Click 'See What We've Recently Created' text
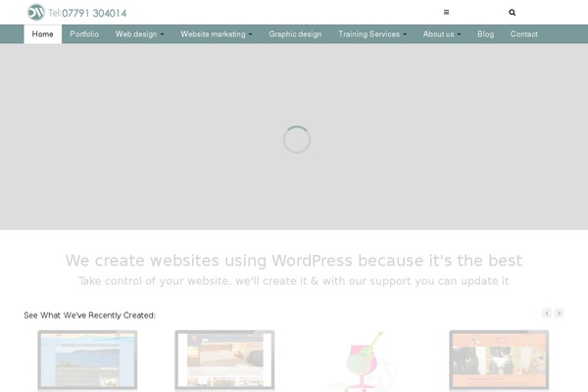Image resolution: width=588 pixels, height=392 pixels. click(89, 316)
